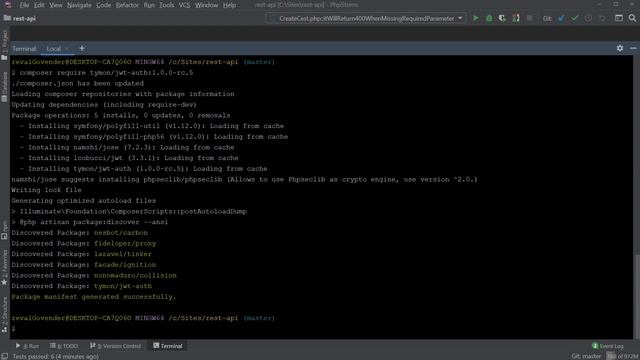This screenshot has height=360, width=640.
Task: Select the Terminal tool window tab at bottom
Action: (x=168, y=346)
